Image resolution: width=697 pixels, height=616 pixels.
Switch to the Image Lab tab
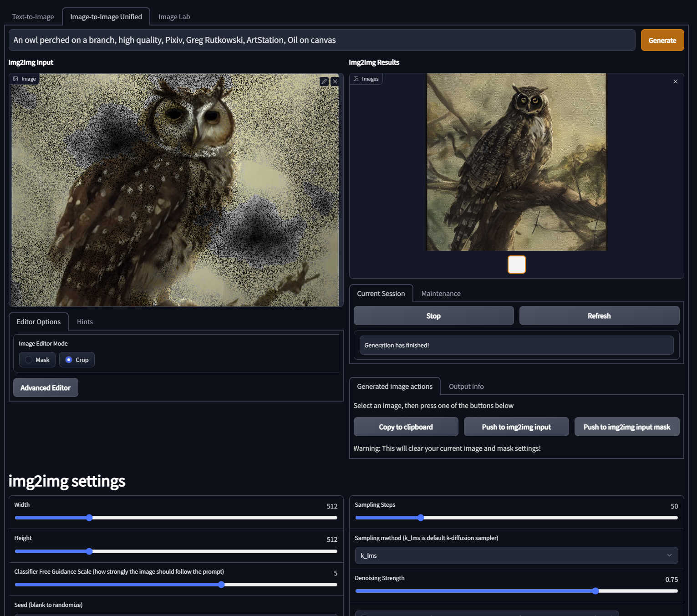click(174, 16)
